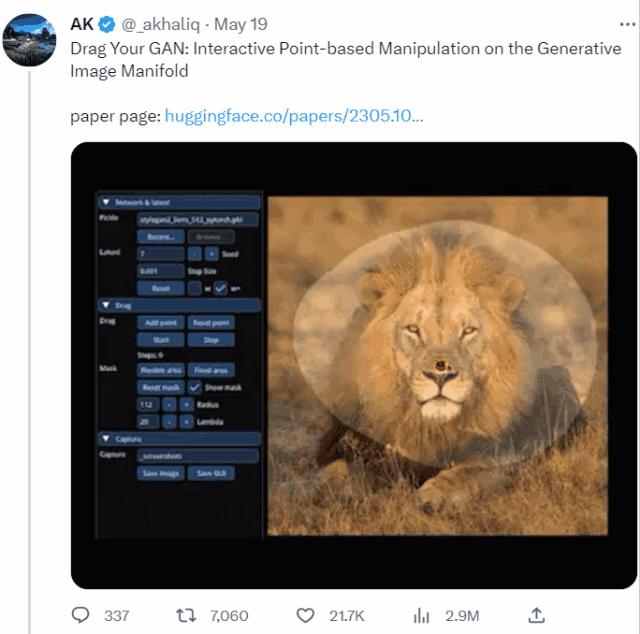The image size is (640, 634).
Task: Like the tweet with heart icon
Action: (306, 615)
